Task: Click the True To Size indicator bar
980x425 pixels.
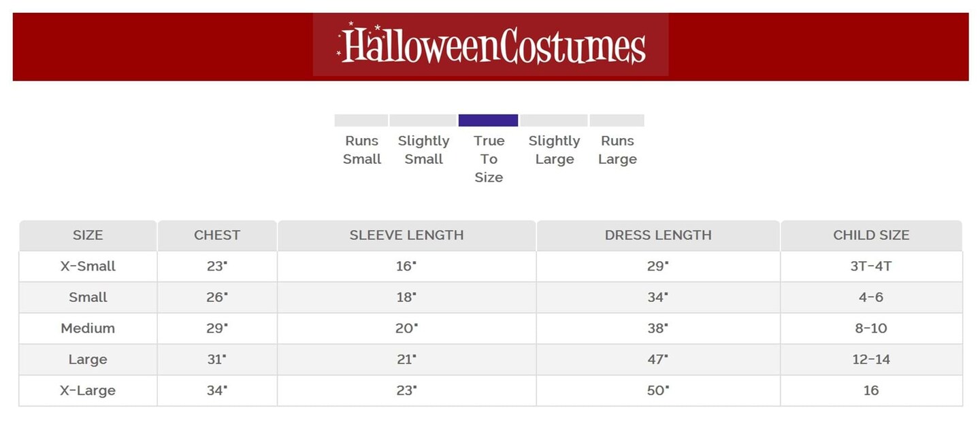Action: (x=488, y=120)
